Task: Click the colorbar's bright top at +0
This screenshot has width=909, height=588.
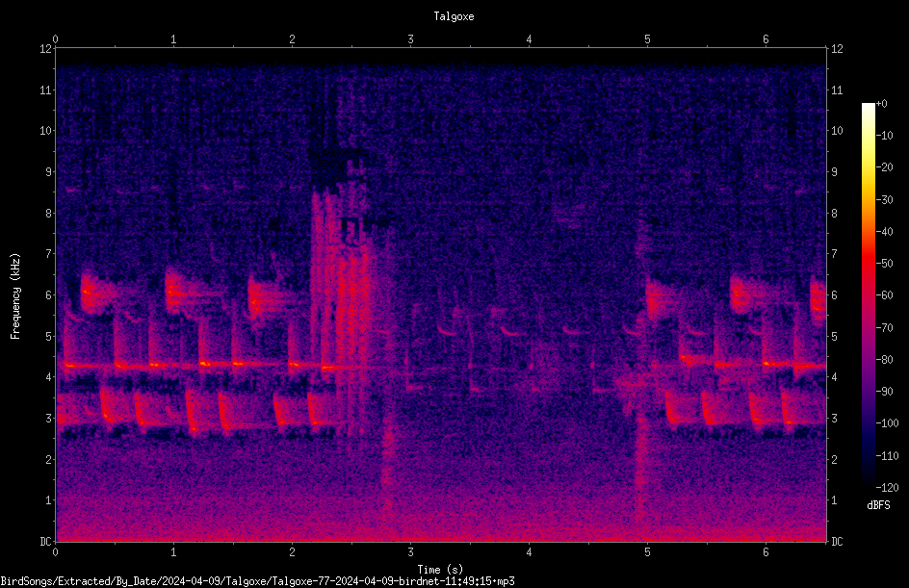Action: pos(868,106)
